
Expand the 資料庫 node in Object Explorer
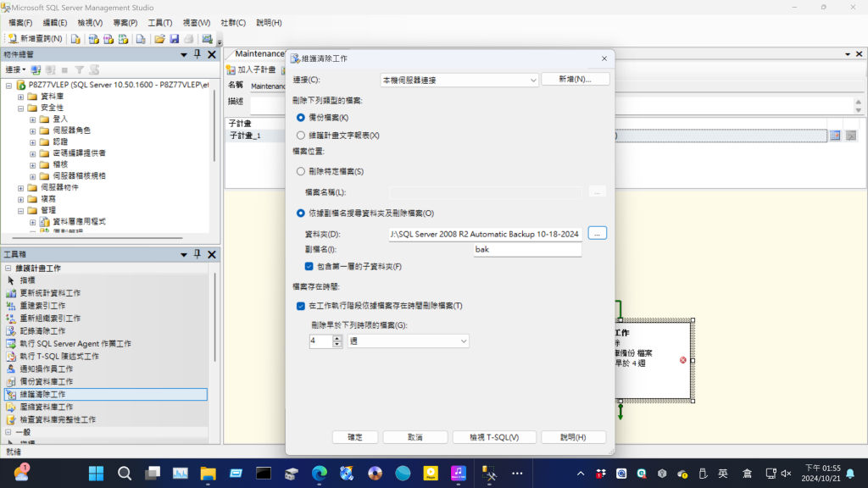click(21, 97)
